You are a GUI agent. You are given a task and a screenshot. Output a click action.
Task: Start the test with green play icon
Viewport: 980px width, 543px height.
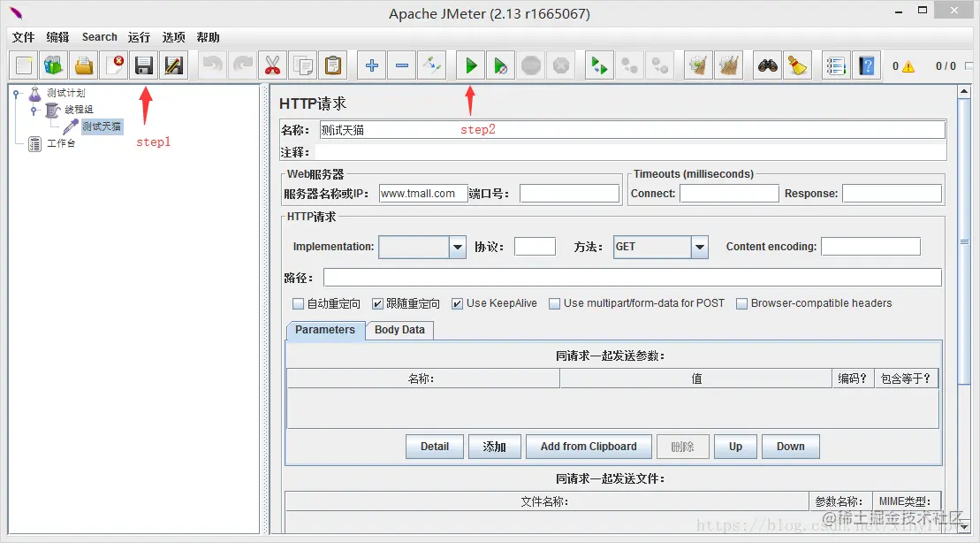471,65
